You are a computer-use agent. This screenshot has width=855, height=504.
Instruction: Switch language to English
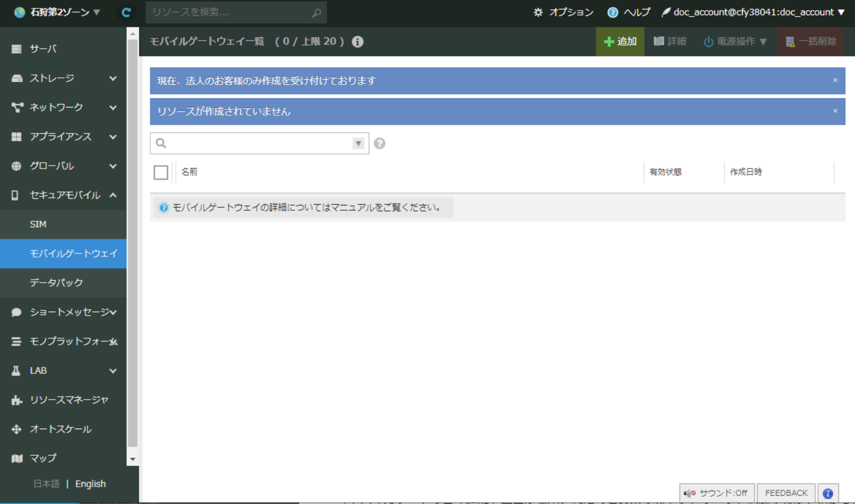(90, 484)
